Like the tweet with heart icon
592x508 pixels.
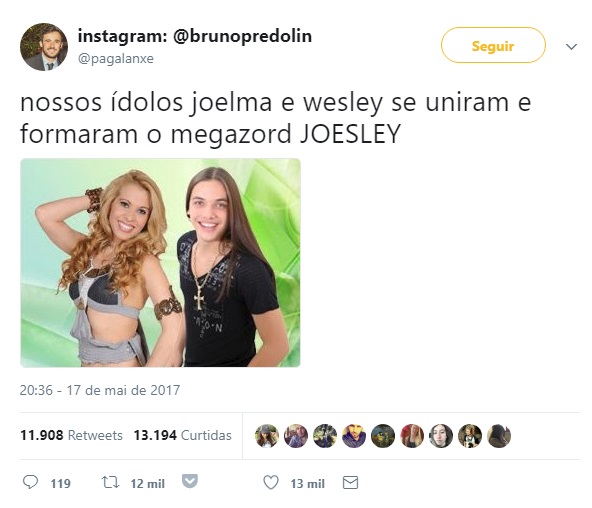point(271,482)
